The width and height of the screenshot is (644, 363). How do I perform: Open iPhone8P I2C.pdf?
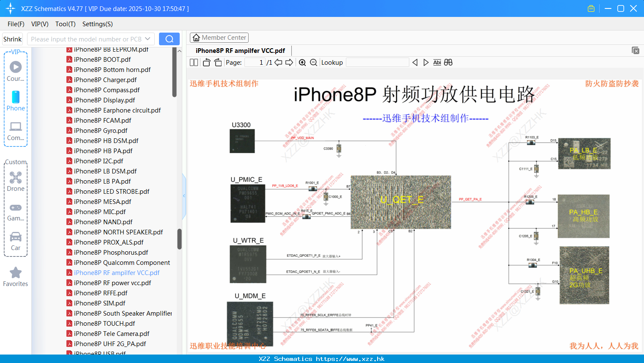pyautogui.click(x=99, y=161)
